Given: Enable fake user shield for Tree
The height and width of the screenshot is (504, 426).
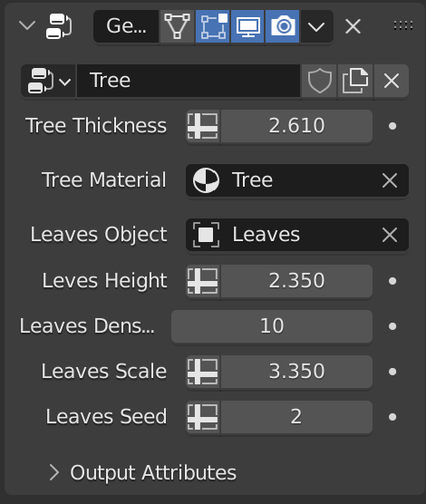Looking at the screenshot, I should coord(319,81).
